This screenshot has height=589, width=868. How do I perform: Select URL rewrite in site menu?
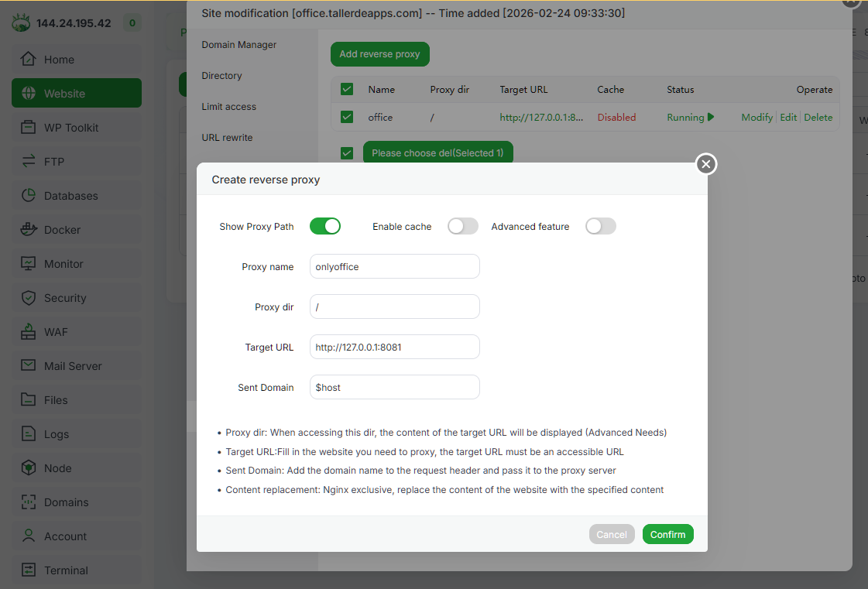[x=227, y=138]
